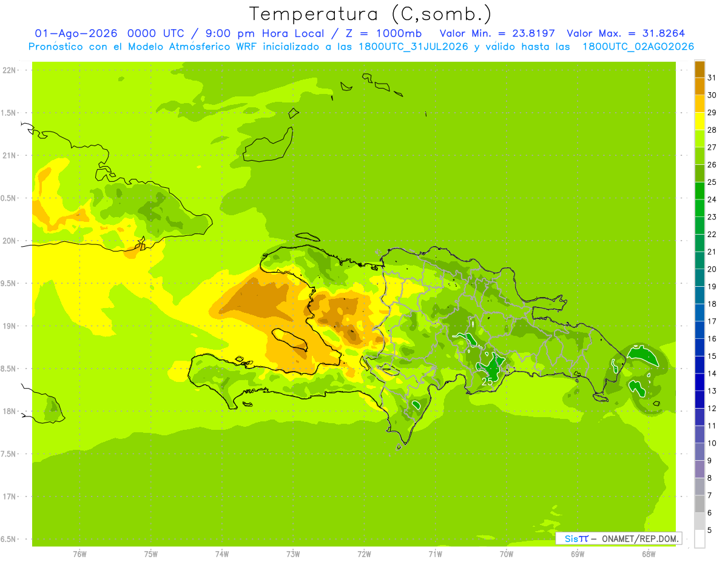Screen dimensions: 728x562
Task: Click the purple legend swatch between 9 and 10
Action: (699, 452)
